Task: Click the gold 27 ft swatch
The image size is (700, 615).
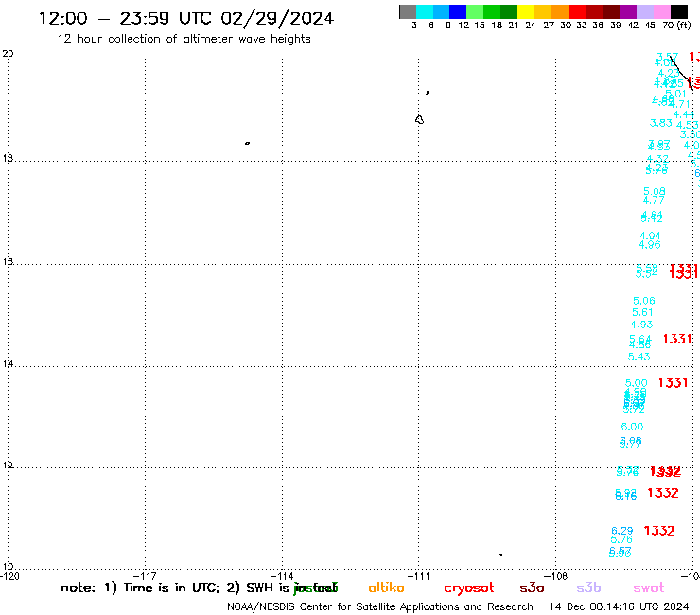Action: 543,11
